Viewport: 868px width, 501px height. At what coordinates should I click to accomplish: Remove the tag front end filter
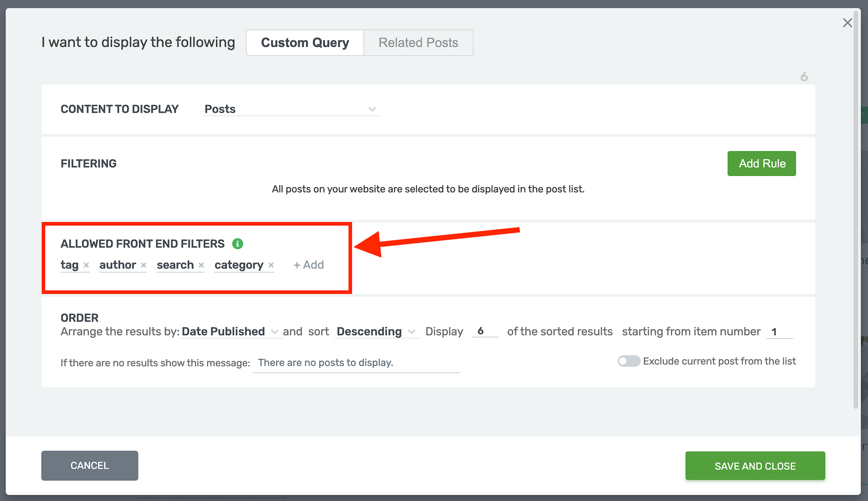[x=86, y=265]
